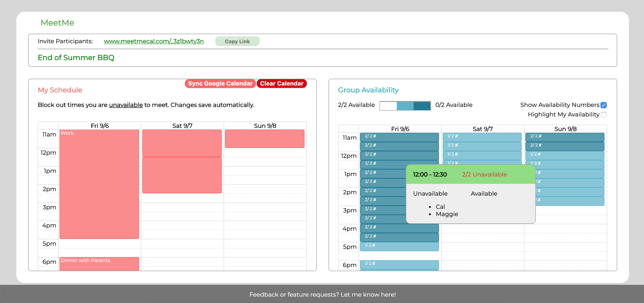Click the Dinner with Parents event
Screen dimensions: 644x303
(x=99, y=263)
